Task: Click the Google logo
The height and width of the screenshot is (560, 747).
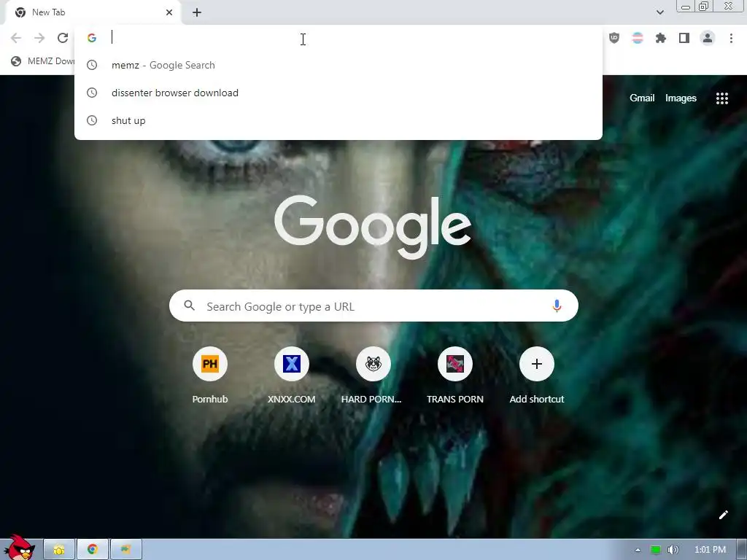Action: pos(373,227)
